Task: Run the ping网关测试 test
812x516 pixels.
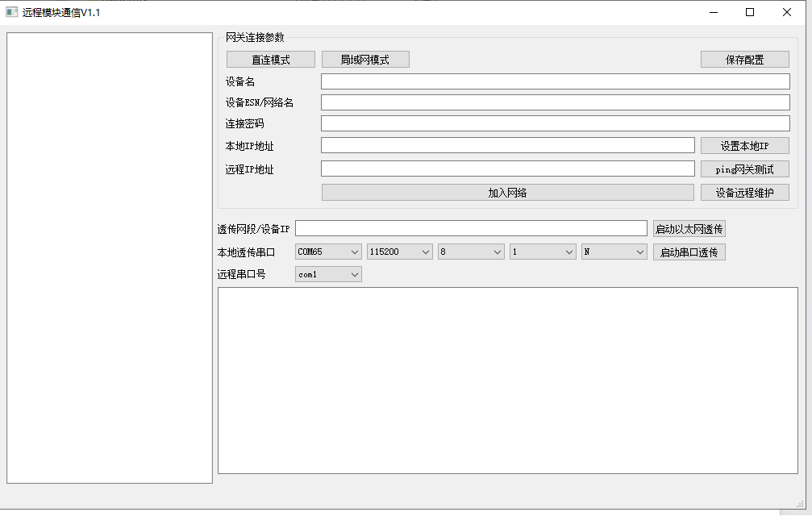Action: (x=743, y=169)
